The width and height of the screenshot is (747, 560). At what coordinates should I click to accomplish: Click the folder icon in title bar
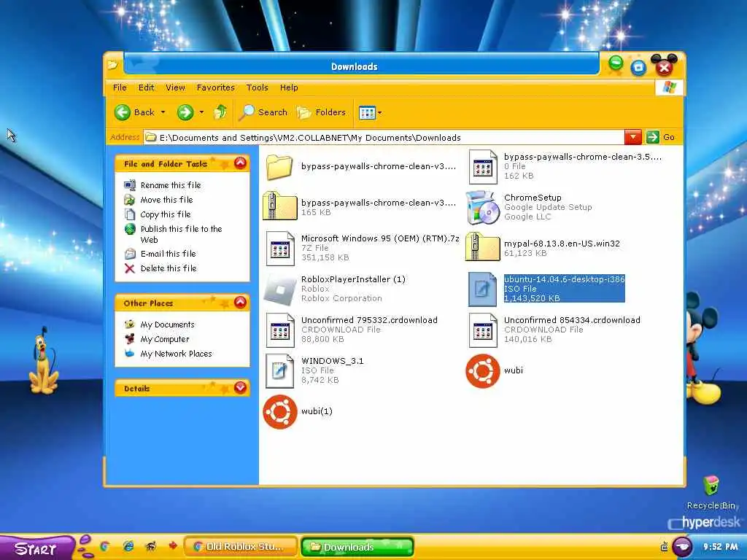click(112, 65)
